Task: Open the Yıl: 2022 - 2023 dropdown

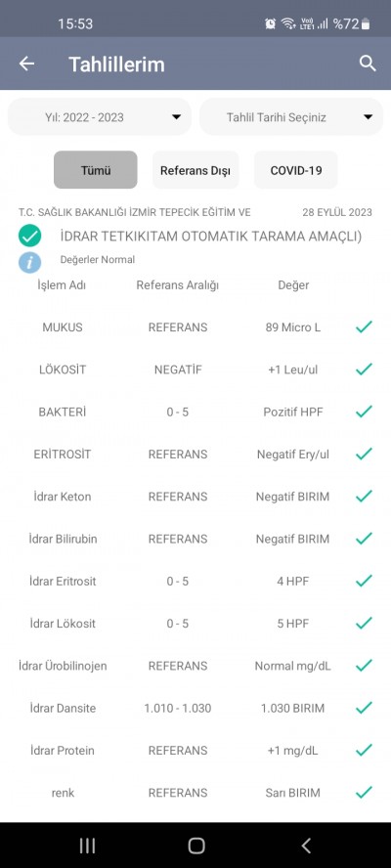Action: pyautogui.click(x=100, y=116)
